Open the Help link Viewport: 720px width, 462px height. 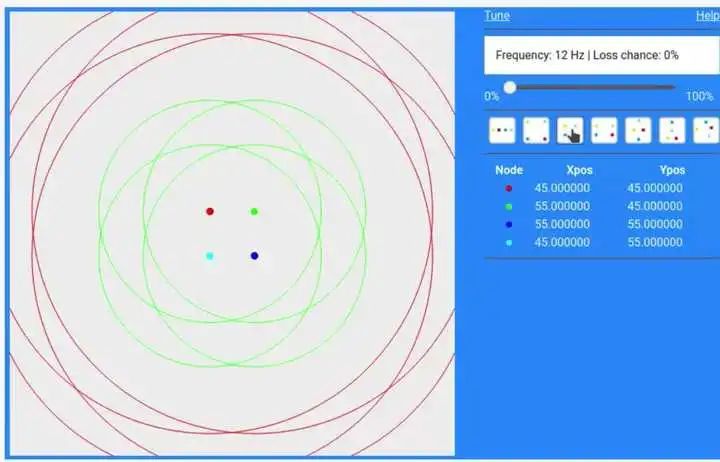(708, 16)
